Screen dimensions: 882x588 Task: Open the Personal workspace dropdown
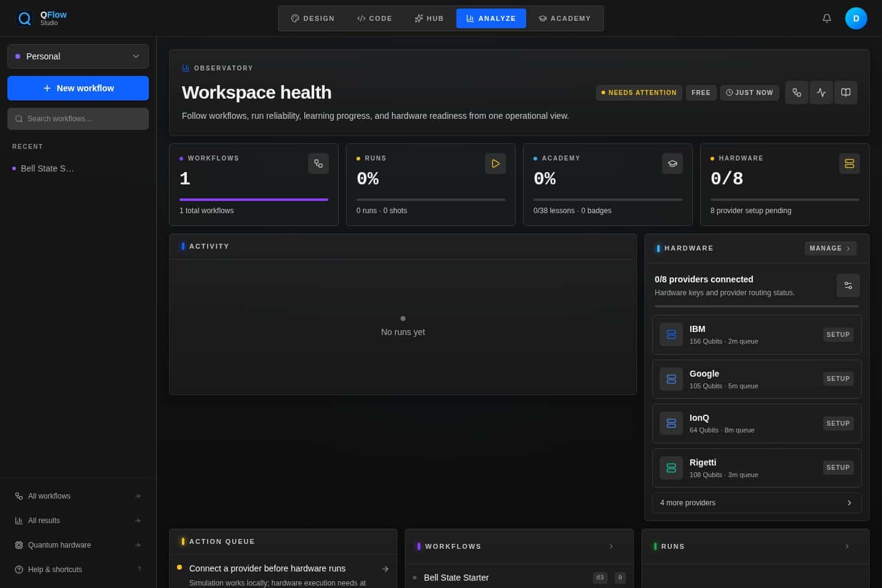[x=78, y=56]
